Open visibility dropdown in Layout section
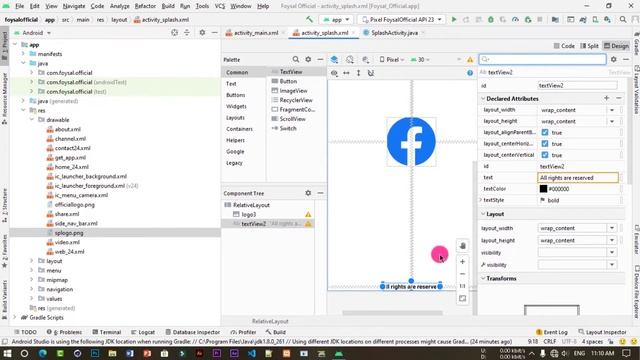 point(612,253)
